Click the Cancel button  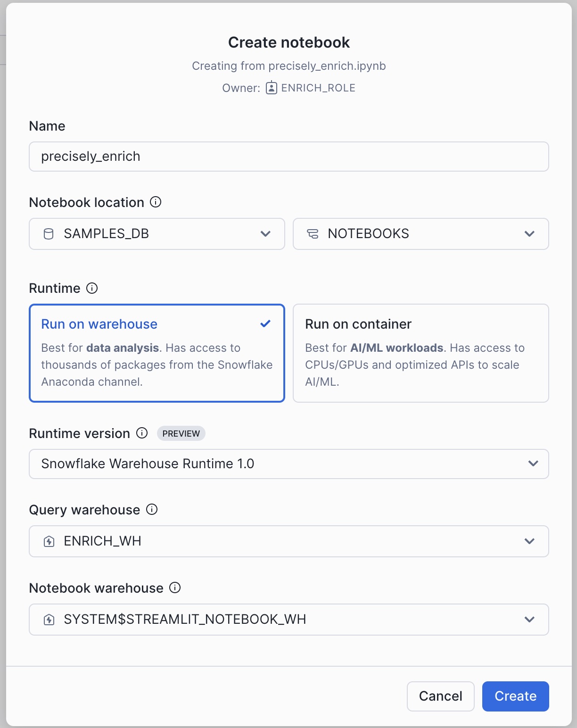pyautogui.click(x=440, y=696)
